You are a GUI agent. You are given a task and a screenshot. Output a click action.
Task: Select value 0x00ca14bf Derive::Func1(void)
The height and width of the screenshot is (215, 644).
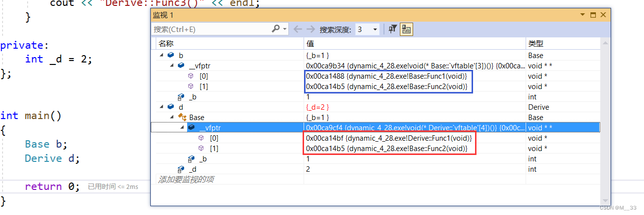(x=389, y=138)
